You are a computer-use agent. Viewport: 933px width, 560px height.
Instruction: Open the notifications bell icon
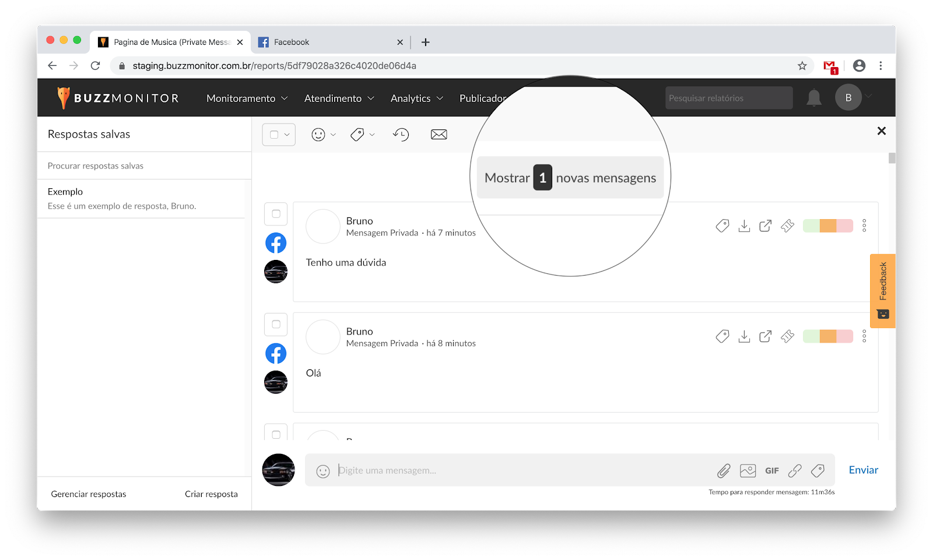point(813,98)
